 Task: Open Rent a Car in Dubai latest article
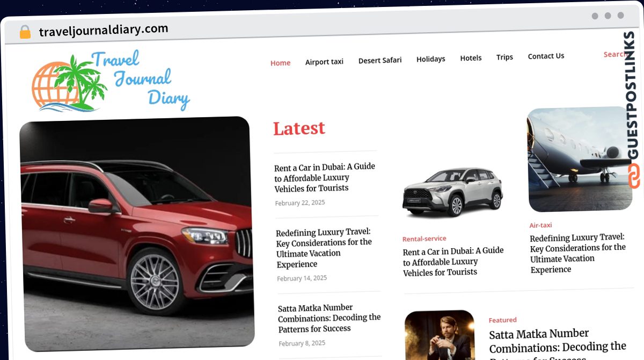point(325,177)
